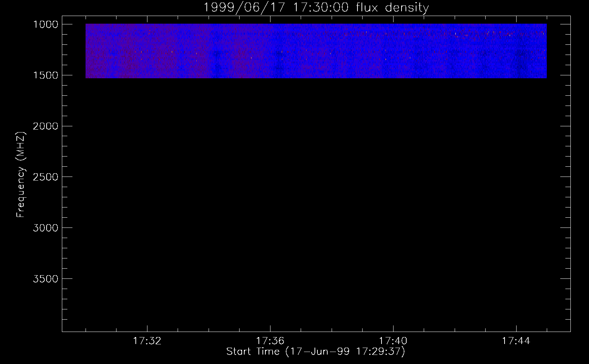Image resolution: width=589 pixels, height=364 pixels.
Task: Click the 17:44 time tick label
Action: click(516, 341)
